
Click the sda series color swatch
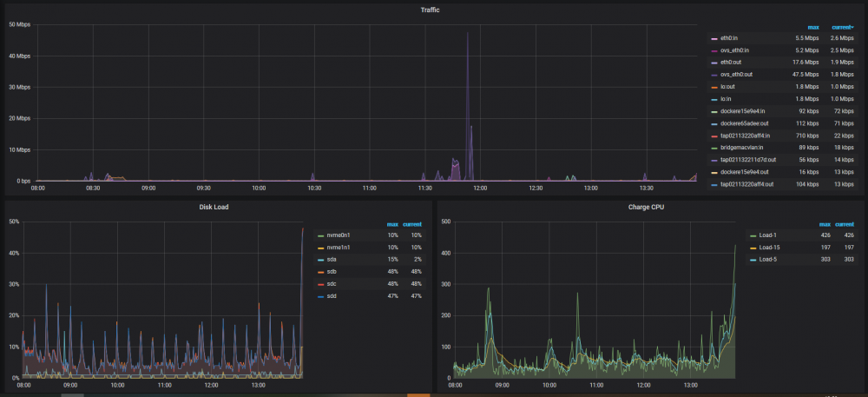click(320, 260)
